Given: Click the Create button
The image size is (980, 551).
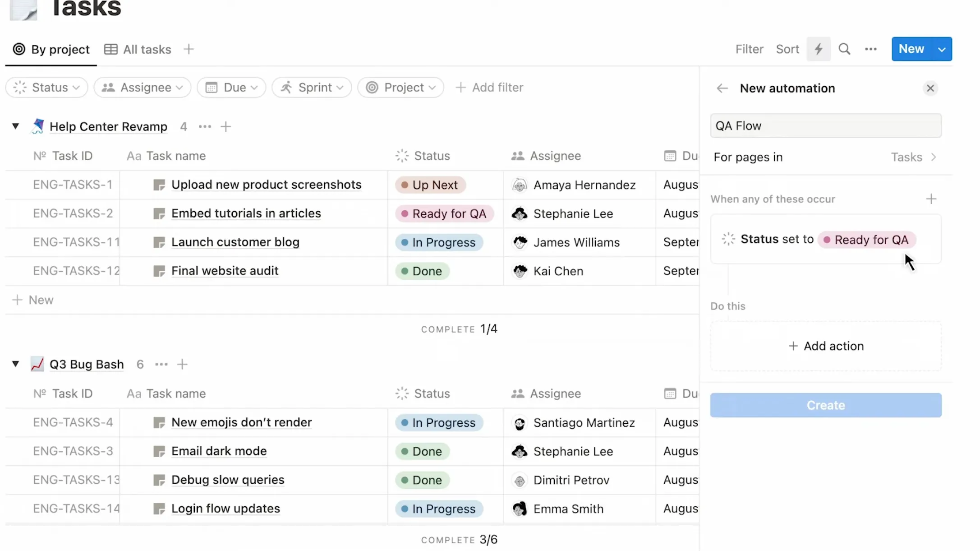Looking at the screenshot, I should coord(825,405).
